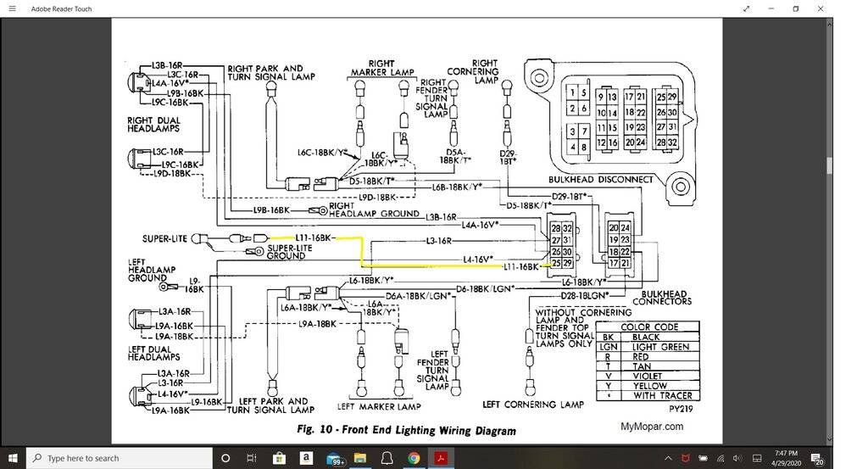Launch the Amazon app from the taskbar
The height and width of the screenshot is (469, 868).
coord(305,458)
